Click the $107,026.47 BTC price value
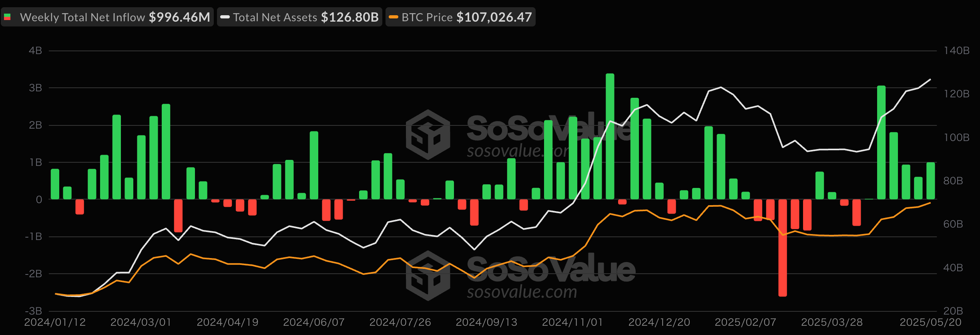This screenshot has width=980, height=335. pos(494,17)
